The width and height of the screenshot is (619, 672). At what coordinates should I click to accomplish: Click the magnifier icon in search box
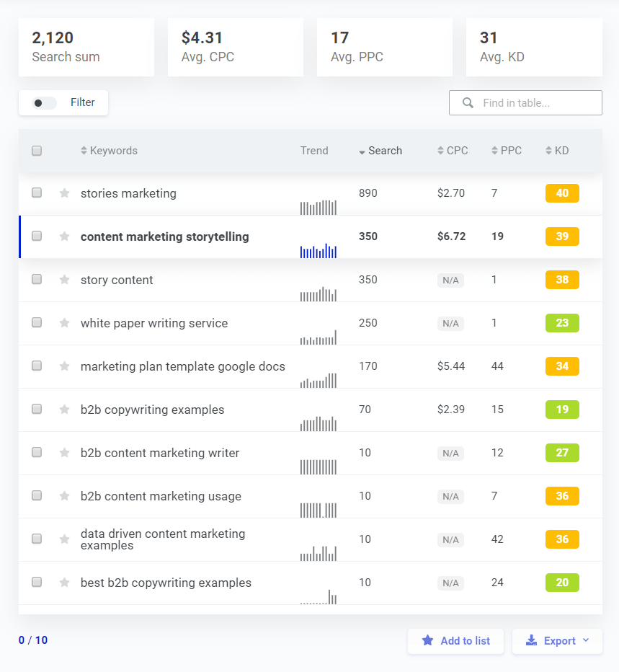coord(468,103)
